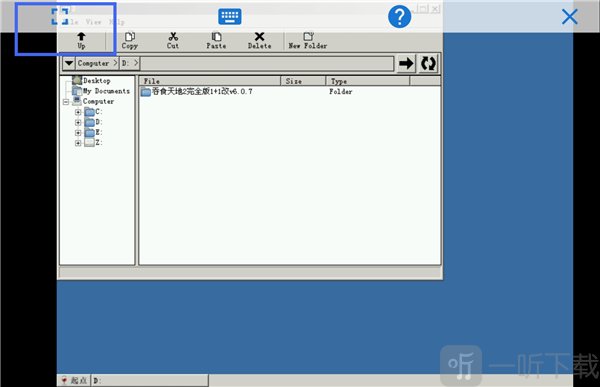Expand the D: drive tree node

pyautogui.click(x=78, y=122)
